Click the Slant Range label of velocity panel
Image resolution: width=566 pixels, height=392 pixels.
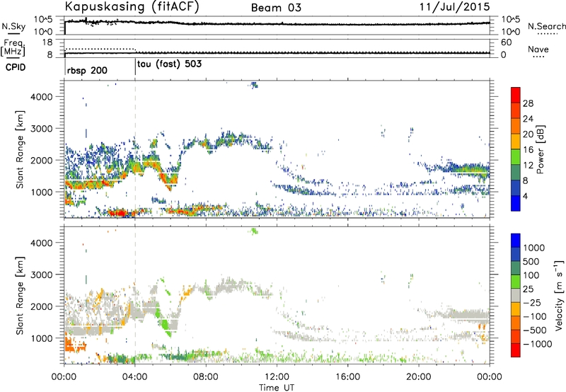(x=20, y=296)
